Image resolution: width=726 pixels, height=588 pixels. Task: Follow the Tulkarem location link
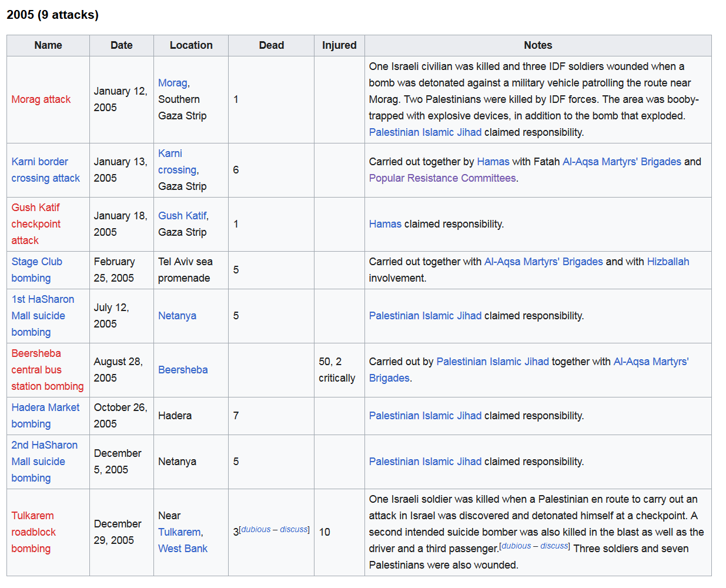tap(179, 532)
